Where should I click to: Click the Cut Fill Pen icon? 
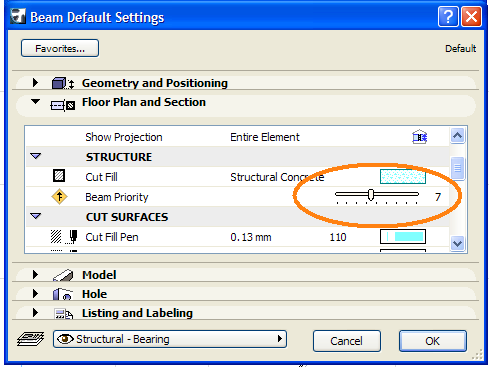(x=64, y=237)
